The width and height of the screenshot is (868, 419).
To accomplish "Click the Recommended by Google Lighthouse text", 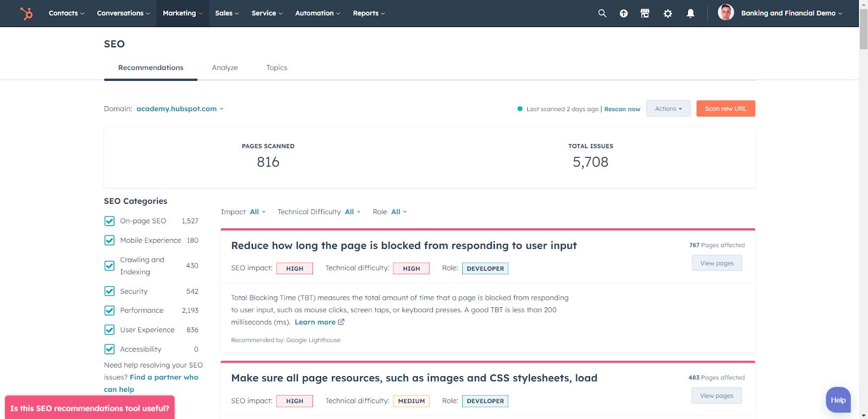I will pyautogui.click(x=286, y=340).
